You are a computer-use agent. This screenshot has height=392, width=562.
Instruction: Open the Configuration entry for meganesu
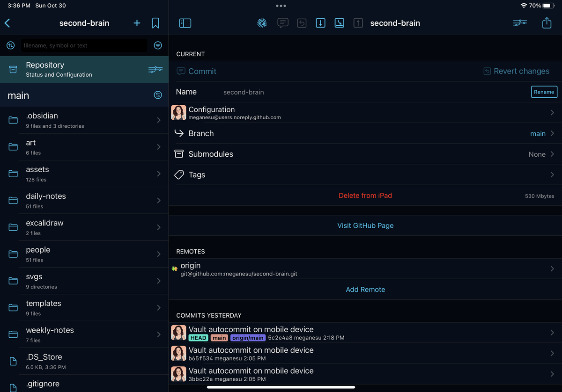(x=365, y=113)
